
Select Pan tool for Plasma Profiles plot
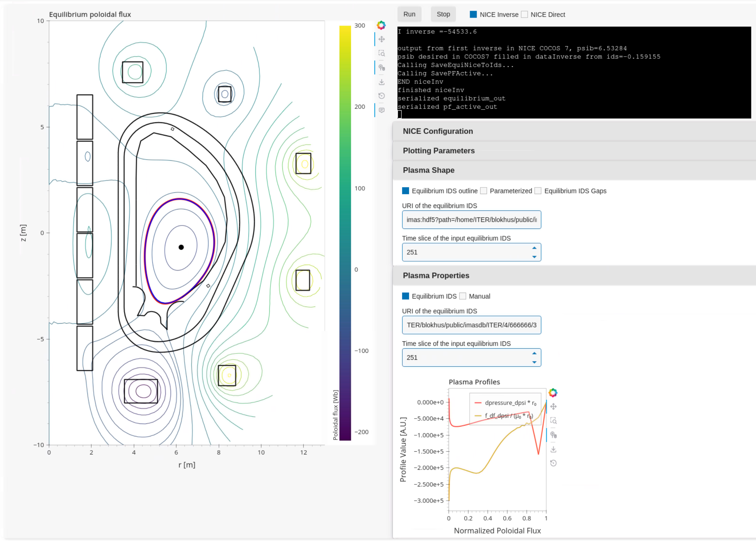(553, 407)
